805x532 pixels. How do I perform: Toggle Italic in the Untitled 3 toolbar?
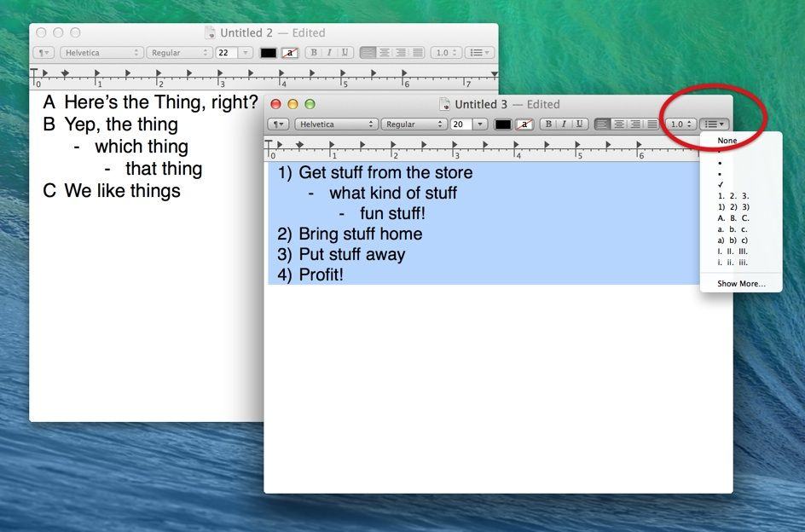(564, 124)
